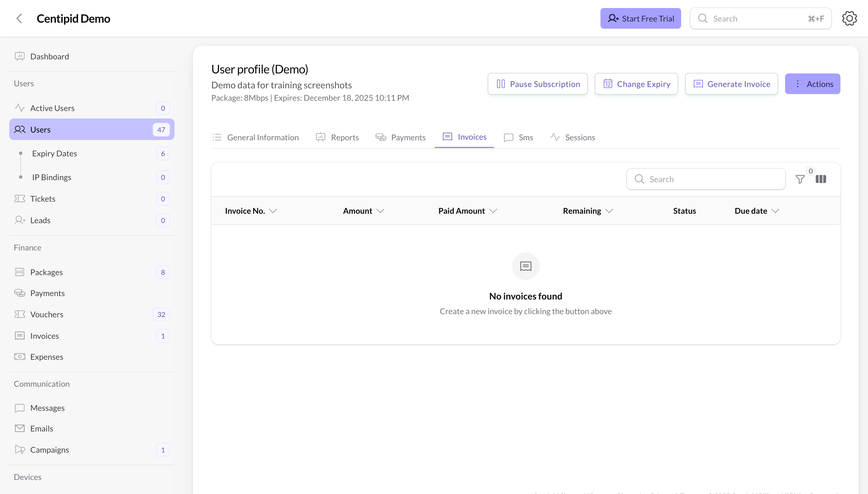Image resolution: width=868 pixels, height=494 pixels.
Task: Open the settings gear at top right
Action: [849, 18]
